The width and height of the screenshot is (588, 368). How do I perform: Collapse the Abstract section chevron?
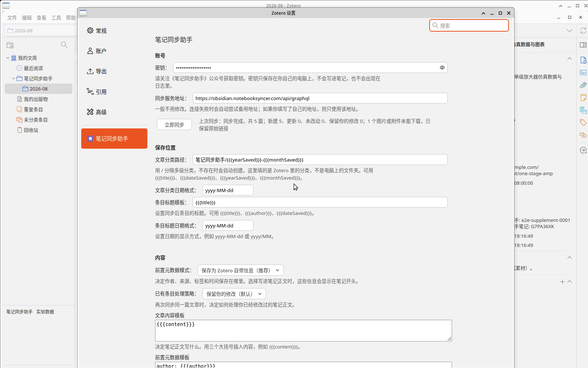[x=569, y=258]
